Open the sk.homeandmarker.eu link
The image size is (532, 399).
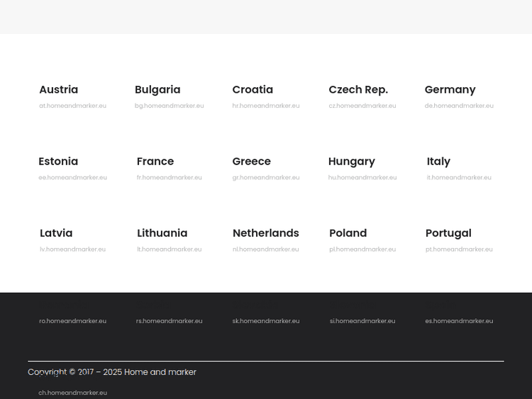tap(266, 321)
